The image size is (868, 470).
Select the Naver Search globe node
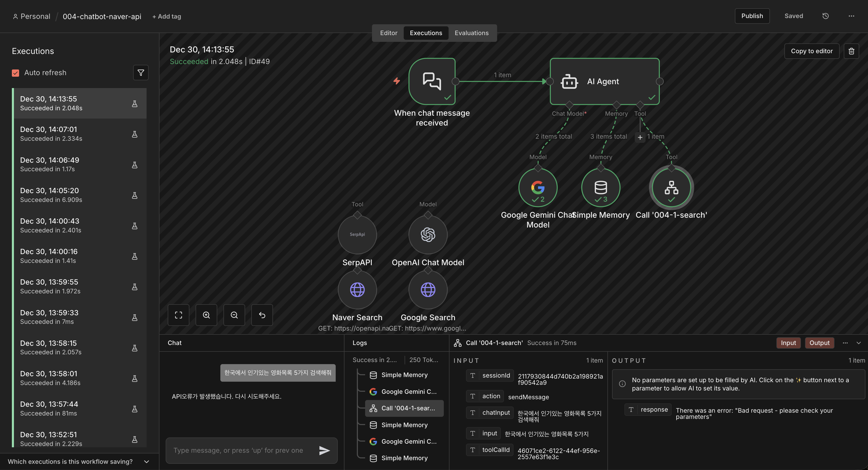pos(357,290)
